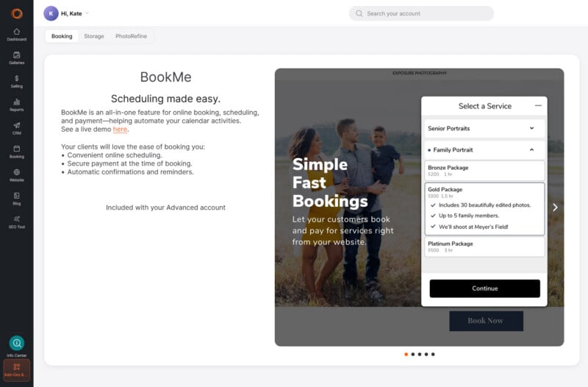Screen dimensions: 588x387
Task: Open the live demo 'here' link
Action: click(x=120, y=129)
